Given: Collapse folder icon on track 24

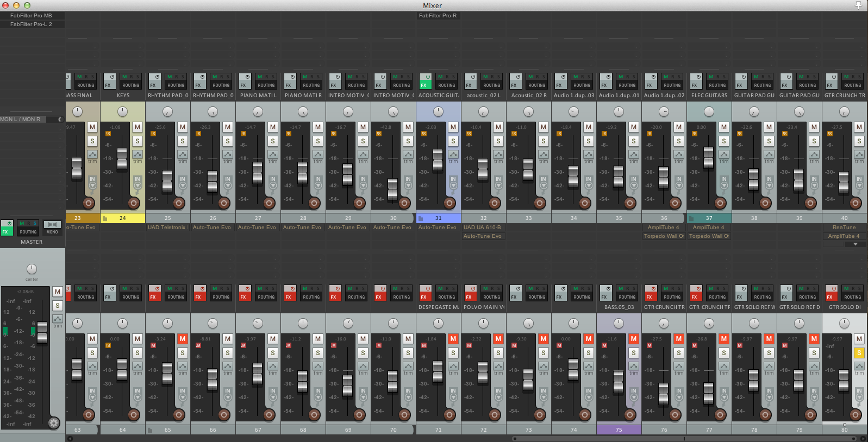Looking at the screenshot, I should pyautogui.click(x=105, y=218).
